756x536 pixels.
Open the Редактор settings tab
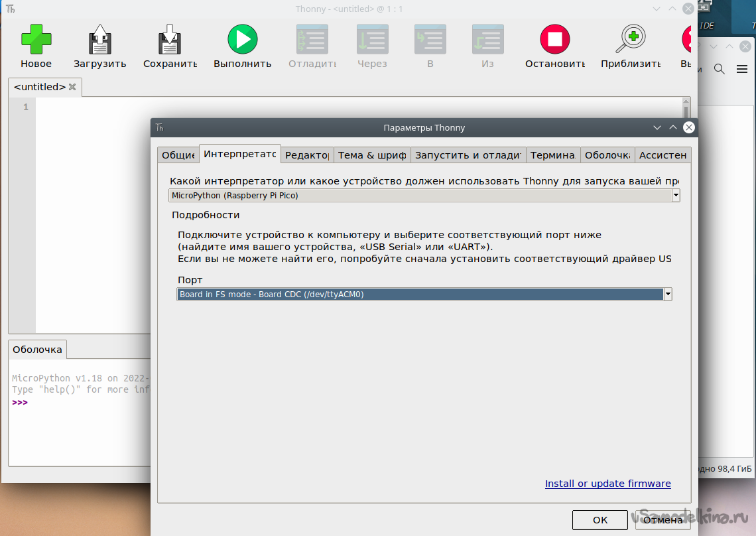point(307,155)
